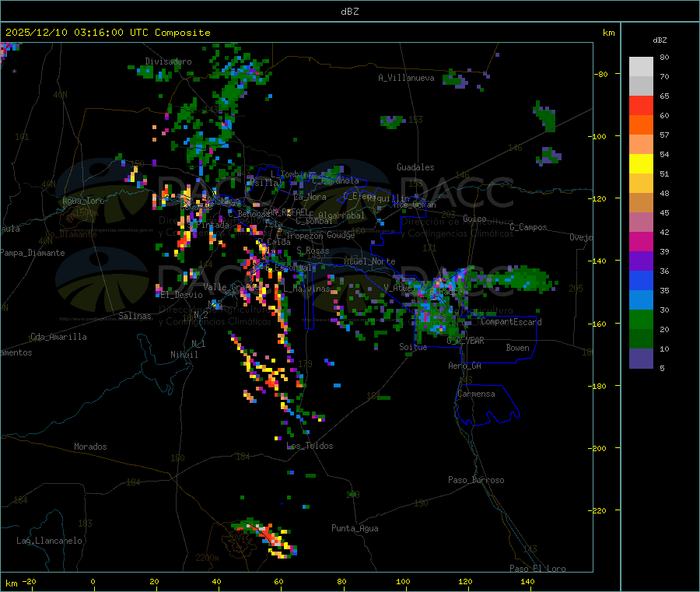Screen dimensions: 700x592
Task: Select the Paso_El_Loro label
Action: (538, 569)
